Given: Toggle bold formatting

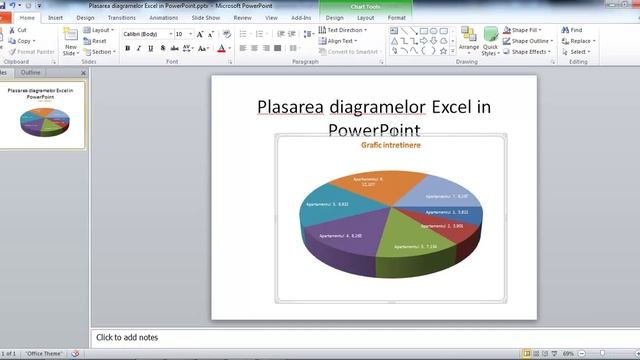Looking at the screenshot, I should click(x=128, y=49).
